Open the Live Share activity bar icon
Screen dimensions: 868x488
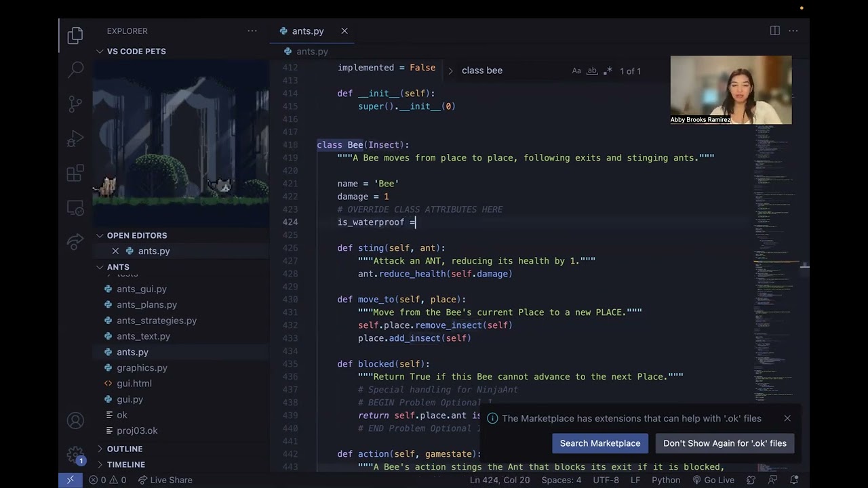[x=75, y=242]
